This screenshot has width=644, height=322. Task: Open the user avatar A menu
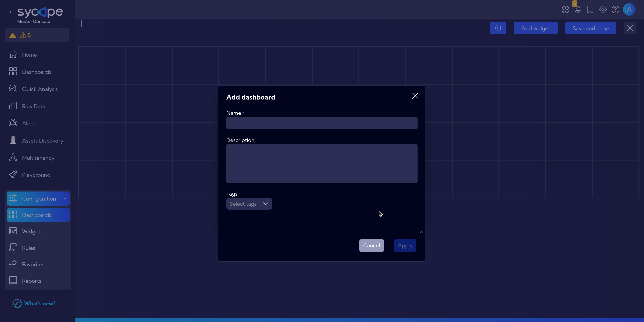[x=629, y=10]
